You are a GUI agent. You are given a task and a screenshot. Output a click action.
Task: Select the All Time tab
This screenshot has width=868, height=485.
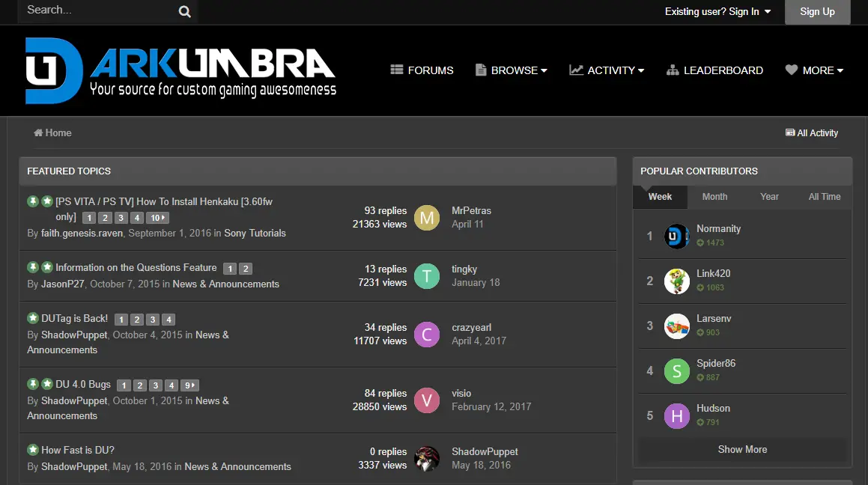pos(825,197)
